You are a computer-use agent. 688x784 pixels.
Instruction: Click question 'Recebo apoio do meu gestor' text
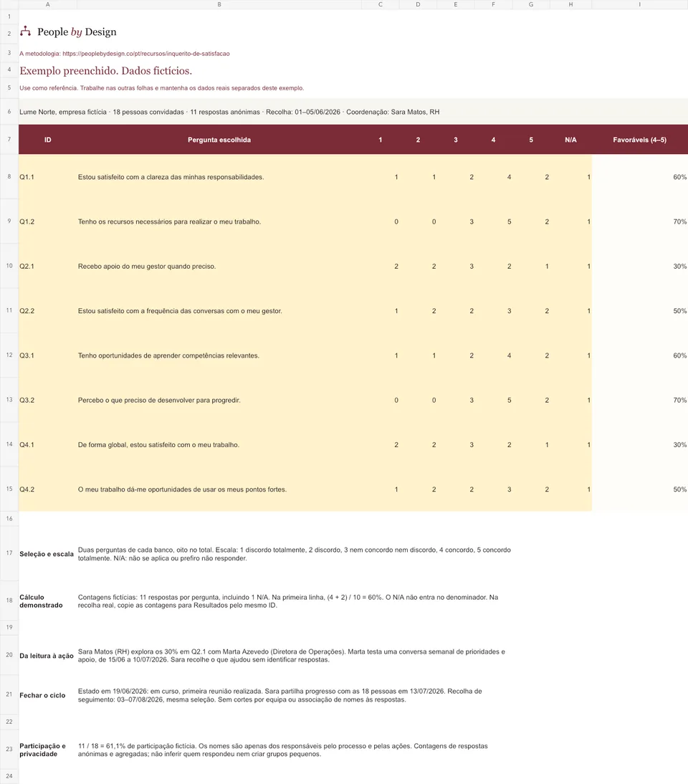(147, 266)
